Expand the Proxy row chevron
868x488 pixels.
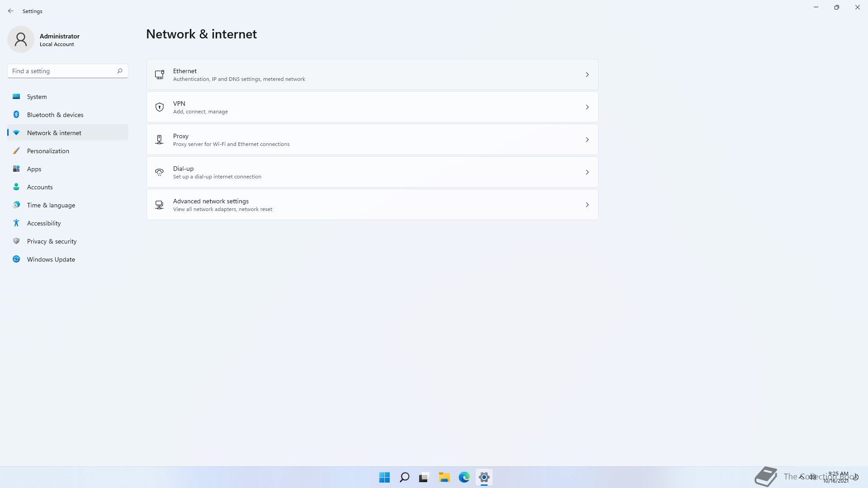point(587,140)
